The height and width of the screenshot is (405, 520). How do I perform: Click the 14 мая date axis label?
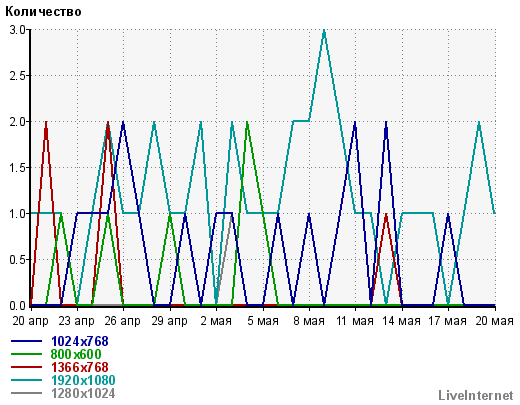coord(402,321)
